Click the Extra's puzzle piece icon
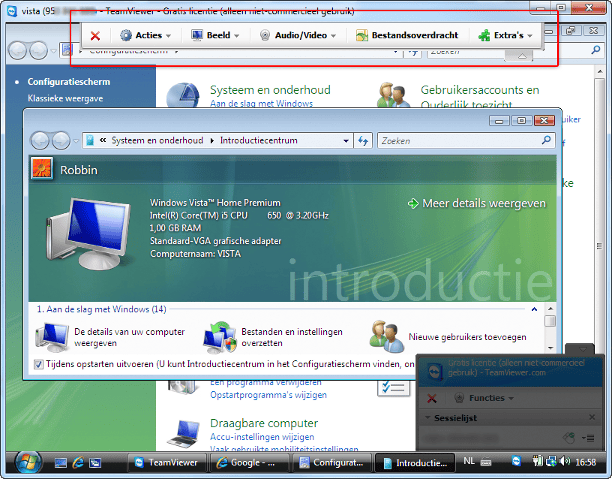 (x=484, y=36)
